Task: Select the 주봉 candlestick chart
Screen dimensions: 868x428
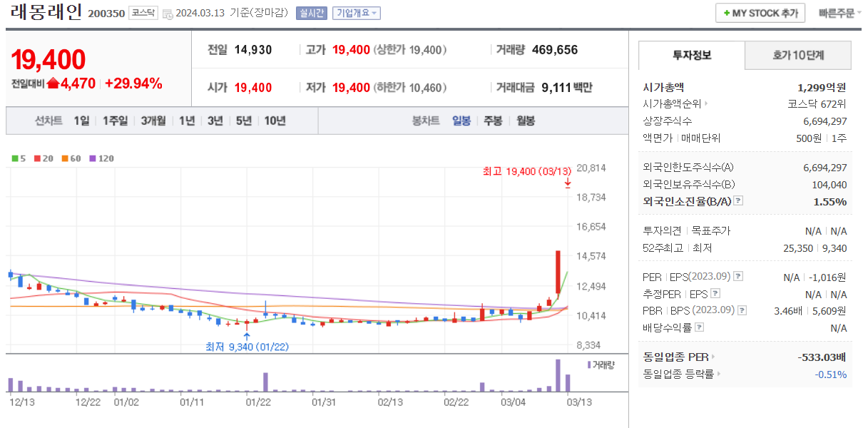Action: (494, 121)
